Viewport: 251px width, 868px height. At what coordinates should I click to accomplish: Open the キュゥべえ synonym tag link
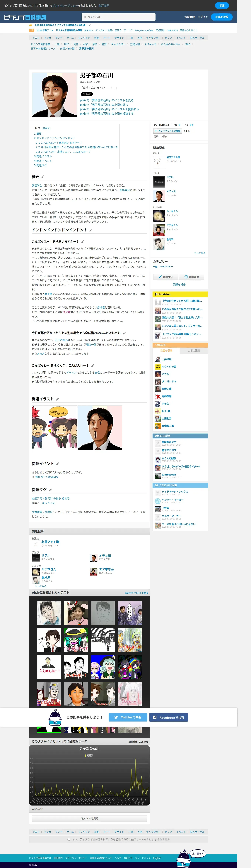tap(48, 503)
